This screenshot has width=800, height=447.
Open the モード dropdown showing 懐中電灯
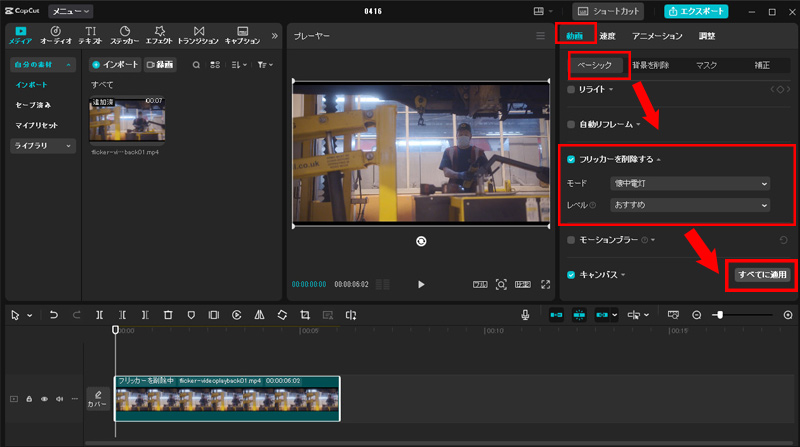[x=689, y=184]
